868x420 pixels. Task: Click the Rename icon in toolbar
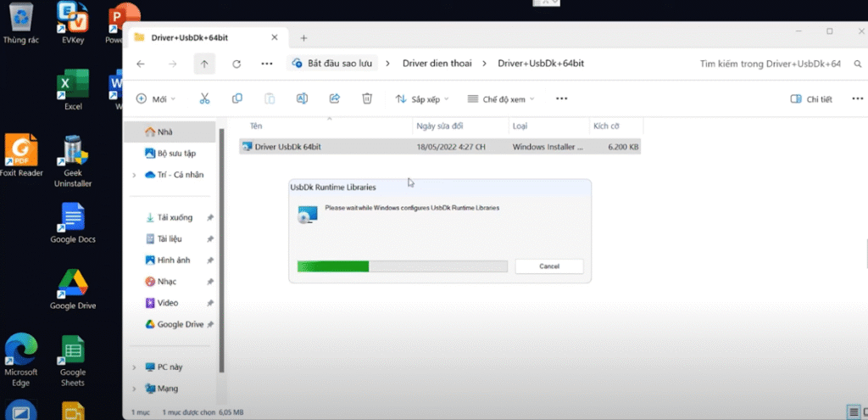[x=302, y=98]
